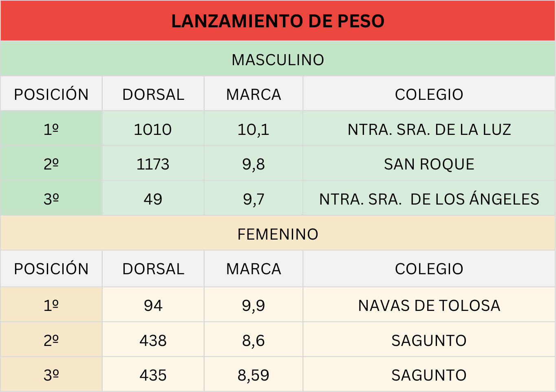This screenshot has width=556, height=392.
Task: Select dorsal cell 94
Action: pyautogui.click(x=153, y=306)
